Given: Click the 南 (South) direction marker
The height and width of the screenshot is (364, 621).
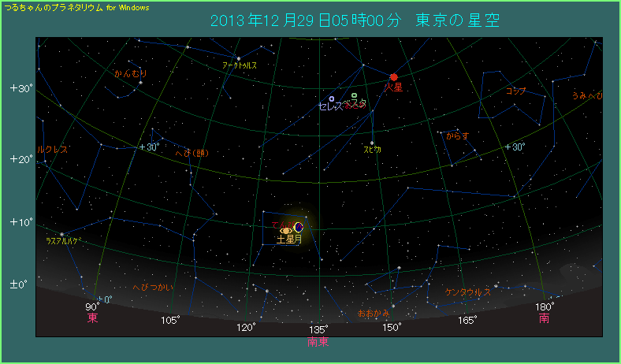Looking at the screenshot, I should pos(545,318).
